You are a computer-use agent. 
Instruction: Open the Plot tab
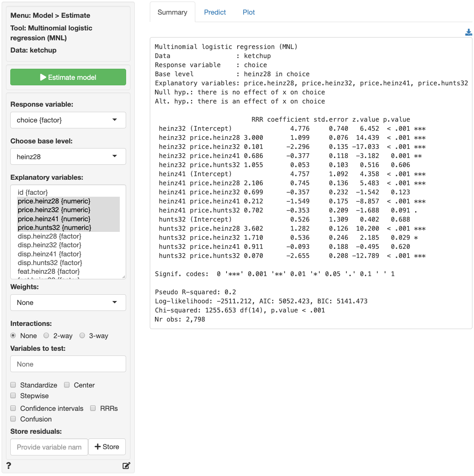(x=249, y=12)
